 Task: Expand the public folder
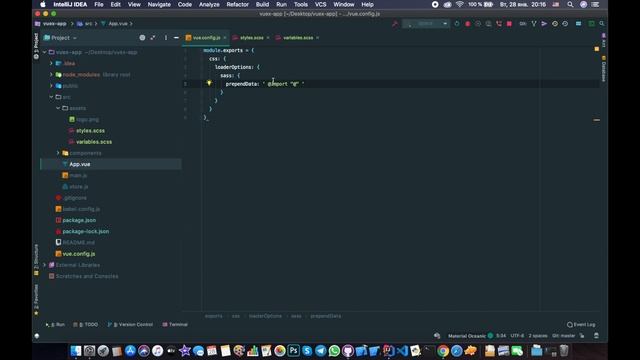click(51, 86)
